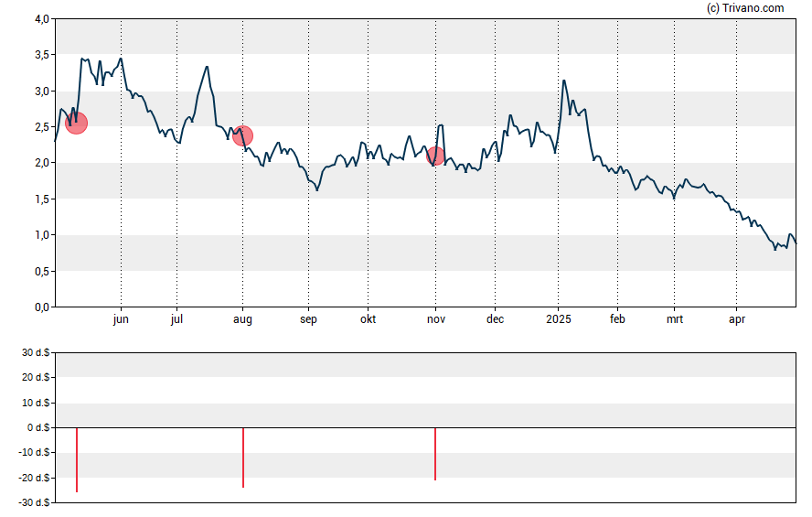Click the '-20 d.$' axis label
812x517 pixels.
point(34,479)
